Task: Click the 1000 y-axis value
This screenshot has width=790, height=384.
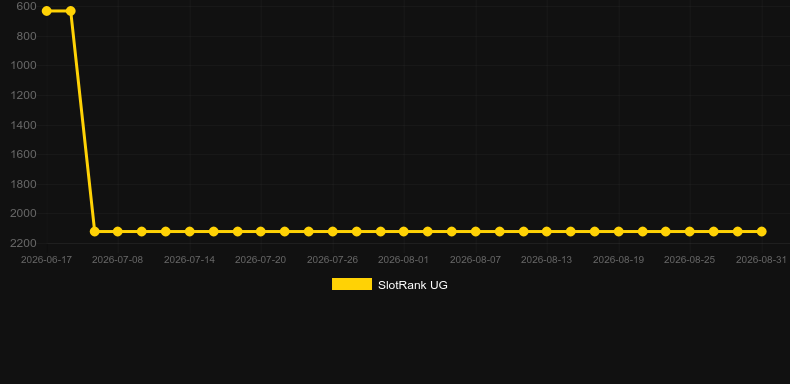Action: tap(24, 66)
